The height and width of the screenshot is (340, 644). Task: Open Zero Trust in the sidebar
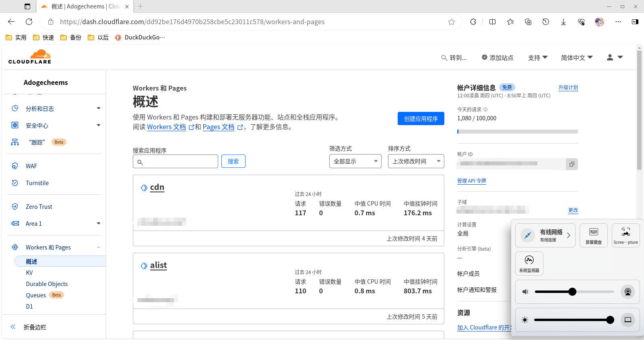39,207
